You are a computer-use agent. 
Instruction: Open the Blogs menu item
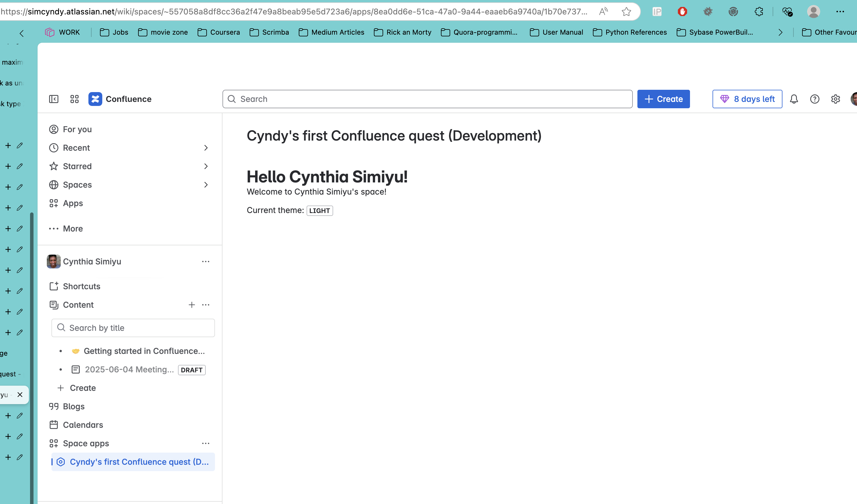(x=74, y=406)
